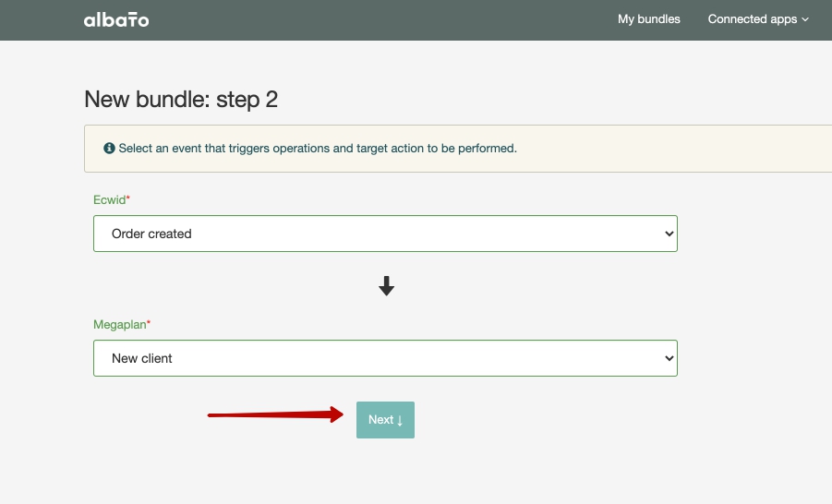Open the Connected apps menu
This screenshot has height=504, width=832.
(752, 19)
